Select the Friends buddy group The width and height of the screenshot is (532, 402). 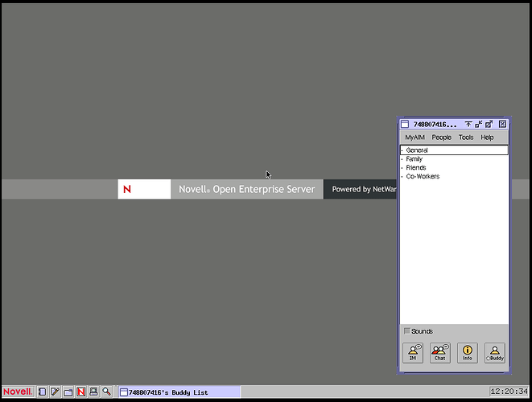pos(454,168)
